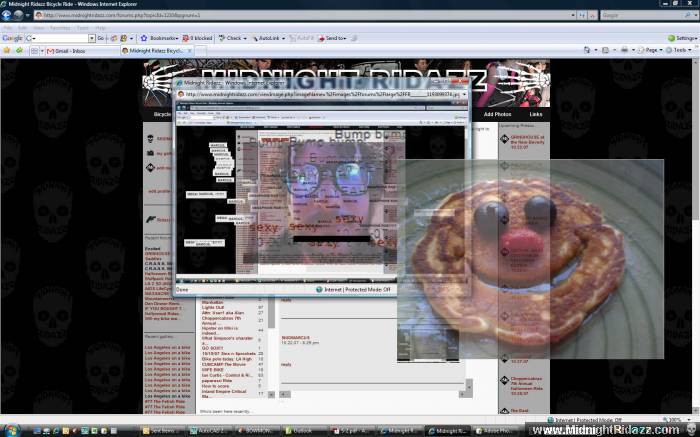Click the pancake smiley face image

point(530,259)
